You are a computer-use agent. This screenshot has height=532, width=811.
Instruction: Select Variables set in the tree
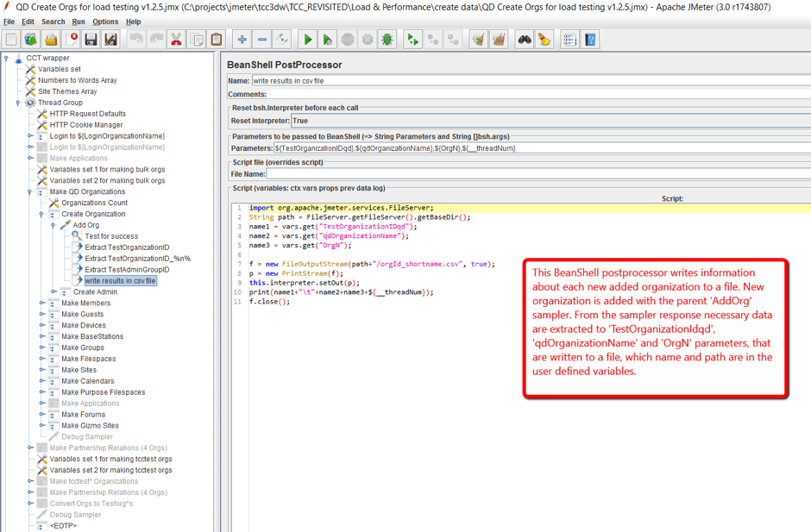click(x=59, y=69)
